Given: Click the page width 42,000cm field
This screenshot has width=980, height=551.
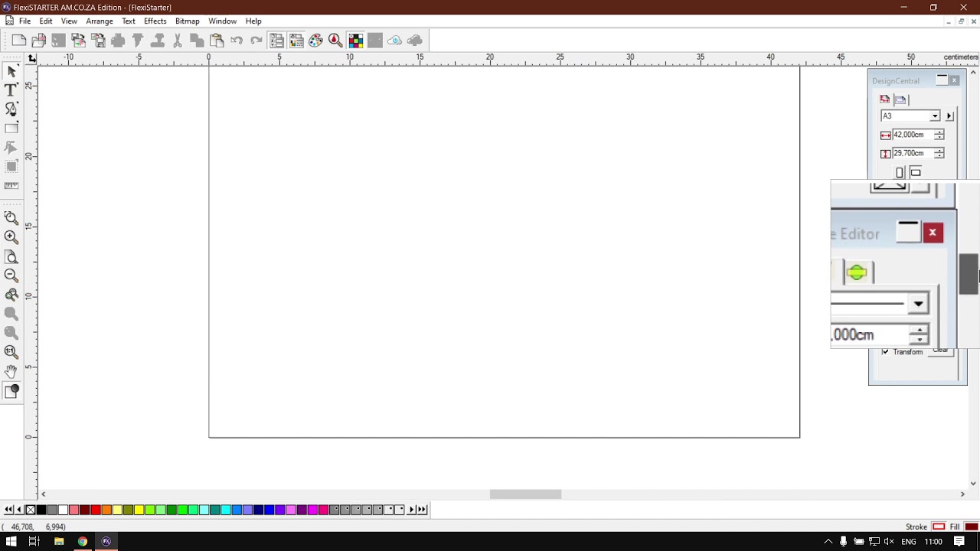Looking at the screenshot, I should click(912, 135).
